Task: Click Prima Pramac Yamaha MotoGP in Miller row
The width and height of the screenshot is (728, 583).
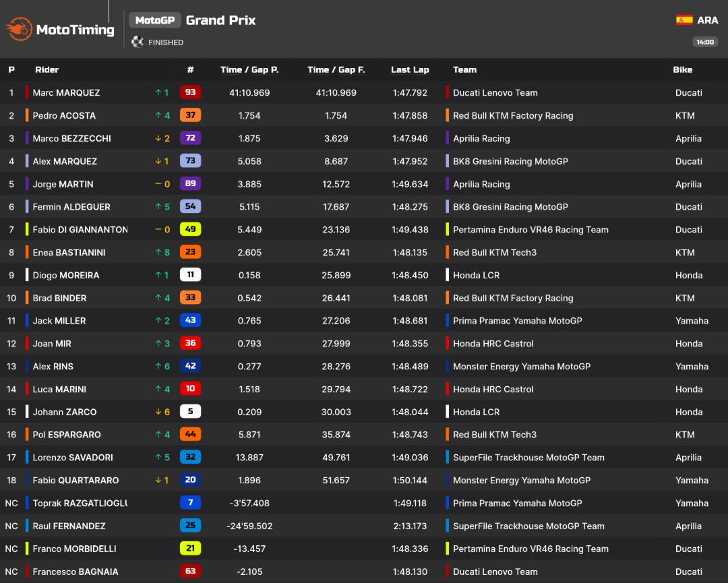Action: point(517,321)
